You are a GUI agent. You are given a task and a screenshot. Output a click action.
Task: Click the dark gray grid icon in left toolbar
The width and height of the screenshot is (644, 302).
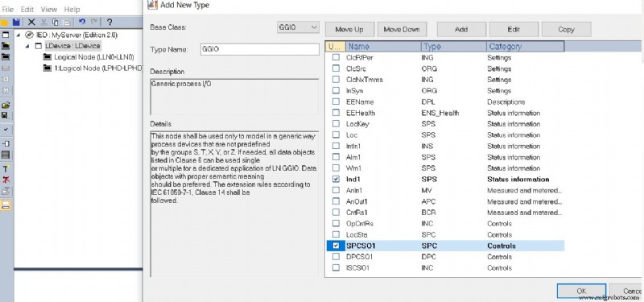click(6, 155)
